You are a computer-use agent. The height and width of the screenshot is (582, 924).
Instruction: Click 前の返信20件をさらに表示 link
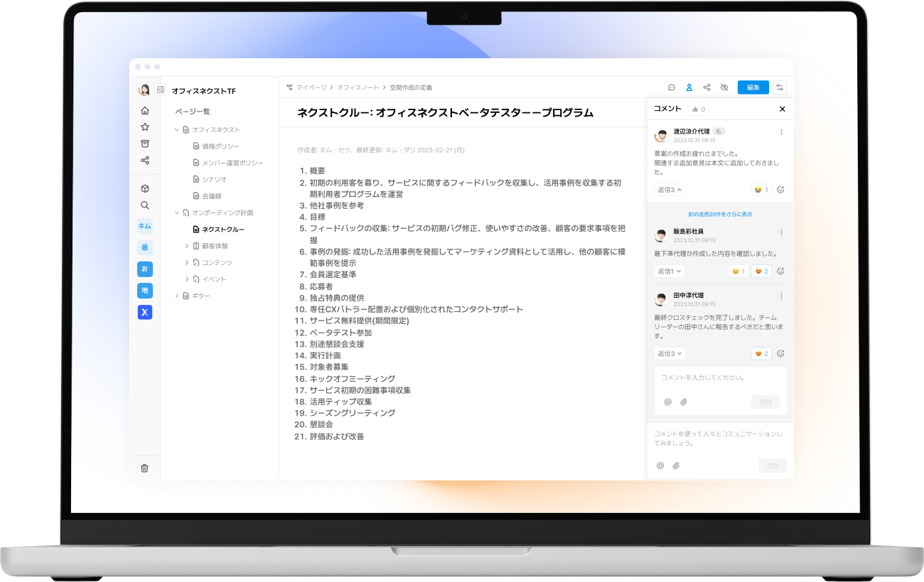719,214
